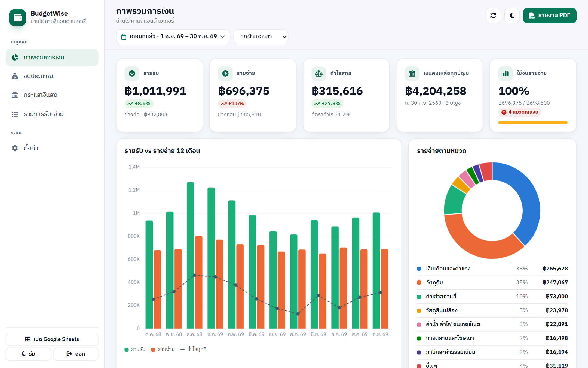
Task: Click the 4 หมวดเกินงบ over-budget badge
Action: (x=520, y=112)
